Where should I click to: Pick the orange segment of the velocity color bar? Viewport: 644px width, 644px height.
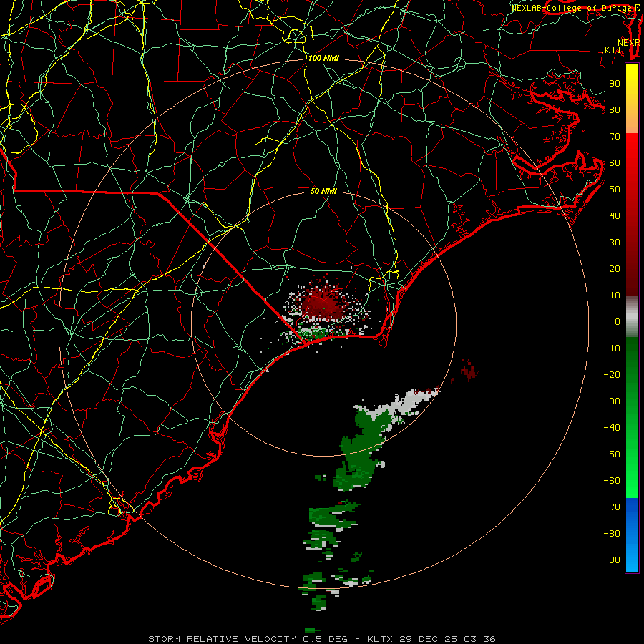click(632, 121)
